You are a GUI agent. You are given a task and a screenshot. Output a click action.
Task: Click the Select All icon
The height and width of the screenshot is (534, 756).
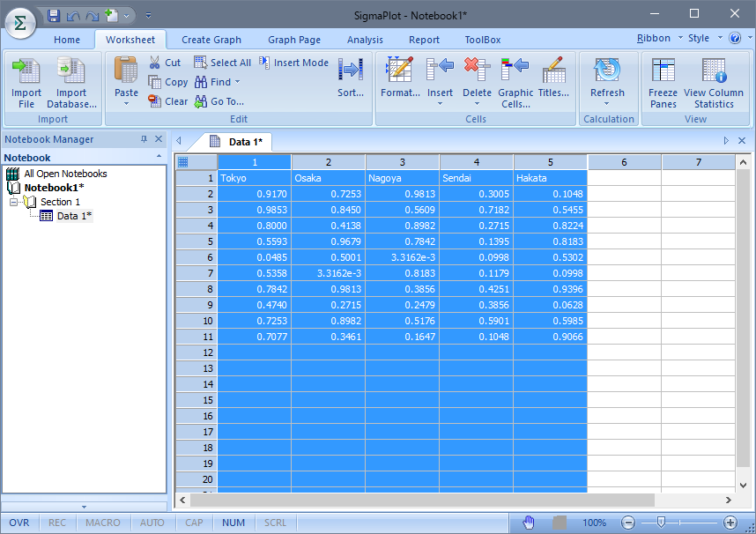pyautogui.click(x=201, y=63)
